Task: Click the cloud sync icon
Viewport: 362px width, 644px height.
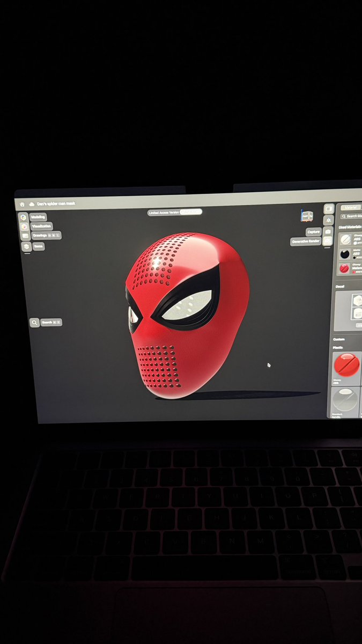Action: 32,204
